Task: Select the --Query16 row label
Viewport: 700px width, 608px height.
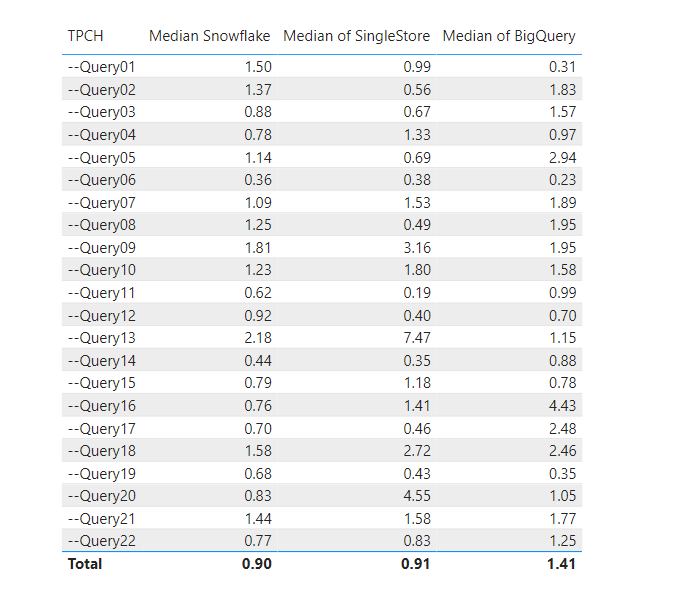Action: 101,406
